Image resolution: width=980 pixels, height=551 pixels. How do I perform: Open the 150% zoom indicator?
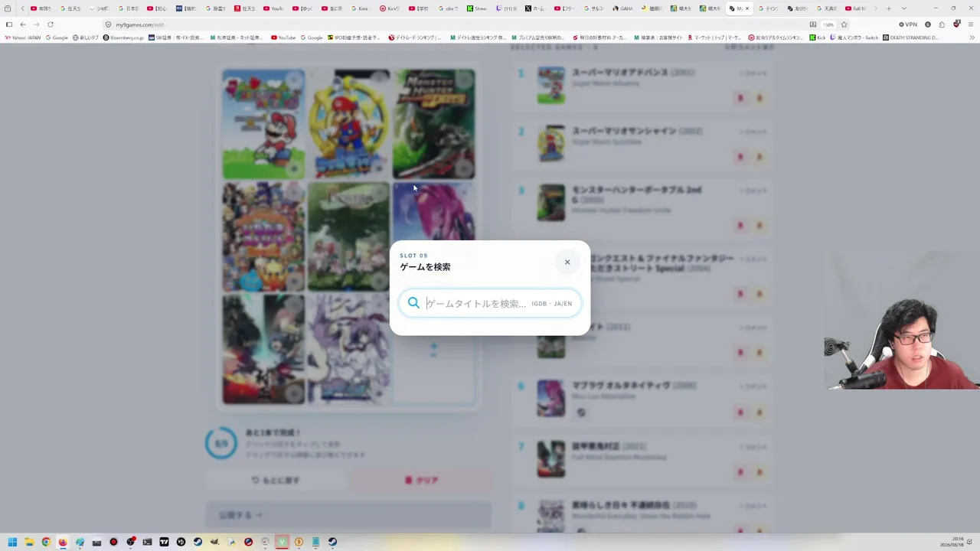click(x=828, y=24)
